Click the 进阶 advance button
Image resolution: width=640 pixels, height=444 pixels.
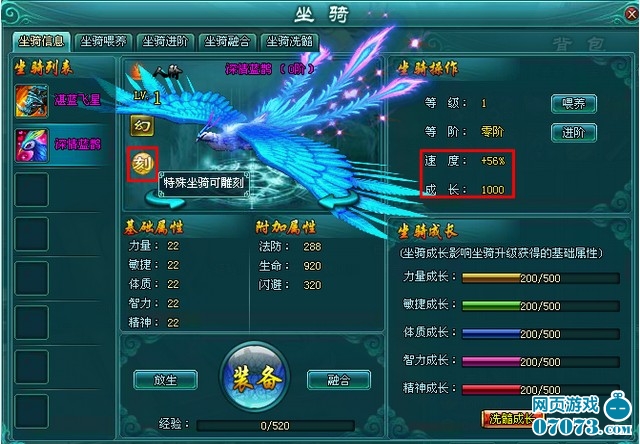tap(573, 133)
